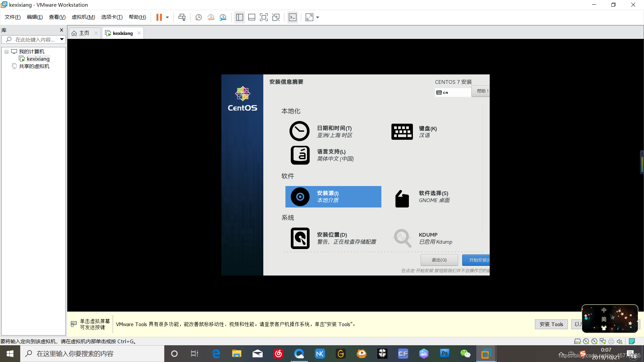Viewport: 644px width, 362px height.
Task: Click the CD/DVD icon next to hard disk icon
Action: coord(586,342)
